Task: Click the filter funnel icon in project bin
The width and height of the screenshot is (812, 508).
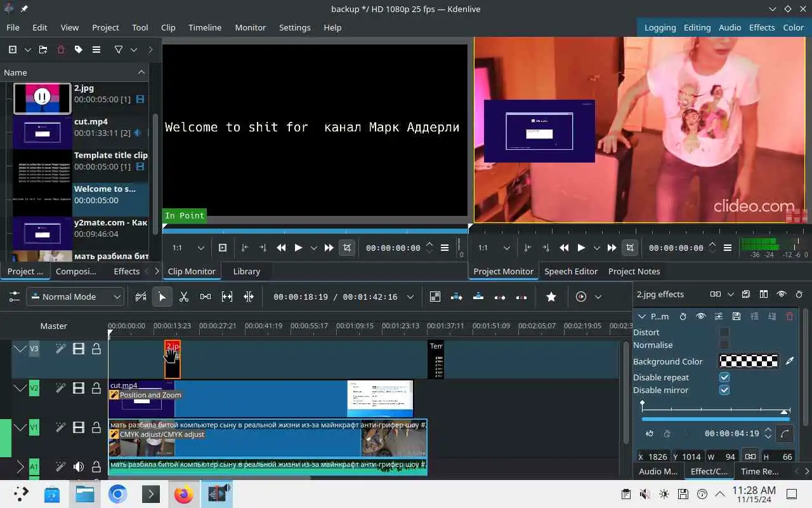Action: click(x=119, y=50)
